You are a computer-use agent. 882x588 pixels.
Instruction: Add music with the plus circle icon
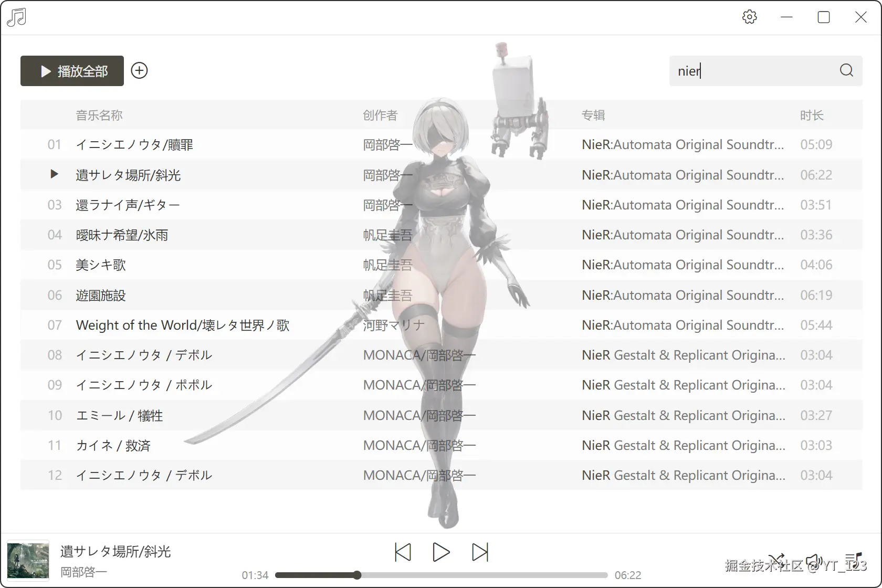pos(139,70)
